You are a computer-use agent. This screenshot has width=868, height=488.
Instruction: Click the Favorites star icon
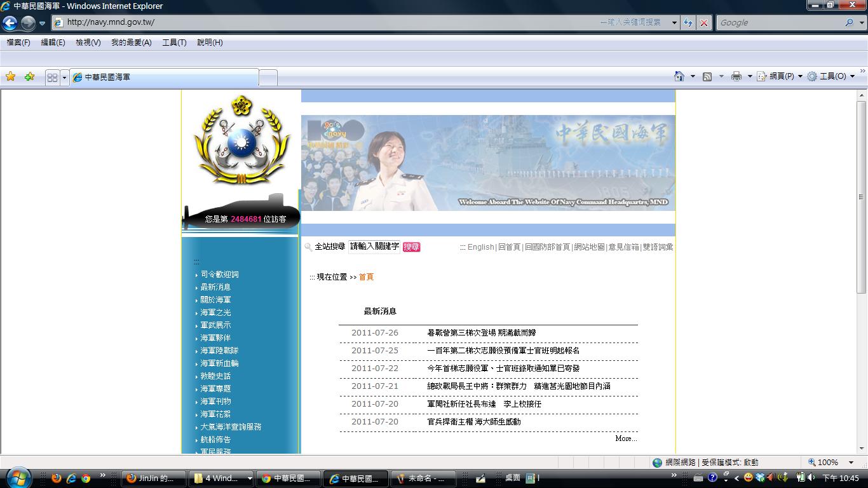(x=11, y=77)
